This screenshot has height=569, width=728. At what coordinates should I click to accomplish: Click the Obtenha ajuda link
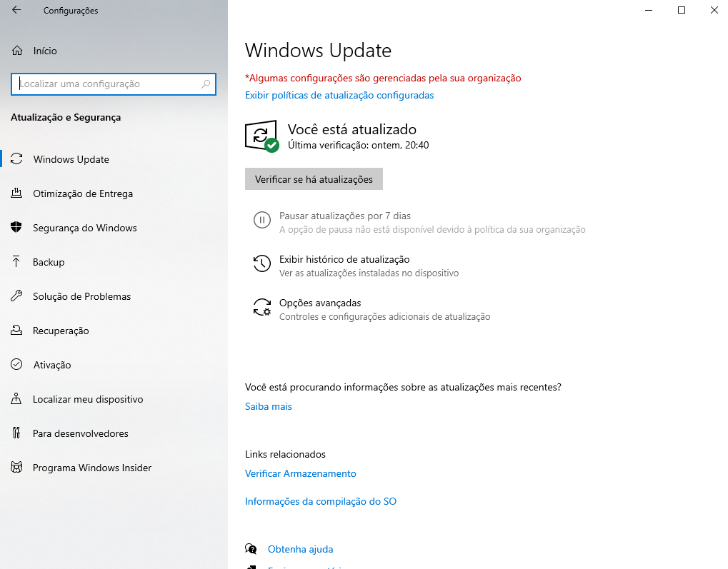click(300, 550)
